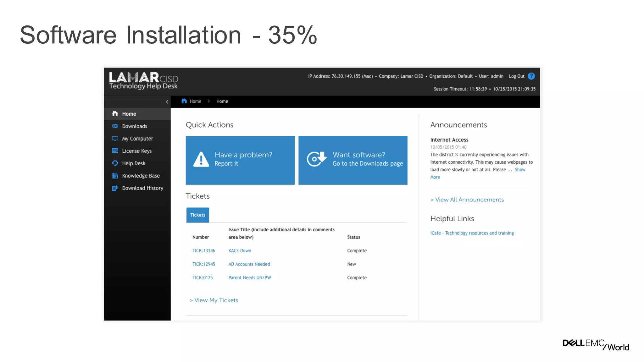
Task: Click the Home breadcrumb link next to house icon
Action: pos(195,101)
